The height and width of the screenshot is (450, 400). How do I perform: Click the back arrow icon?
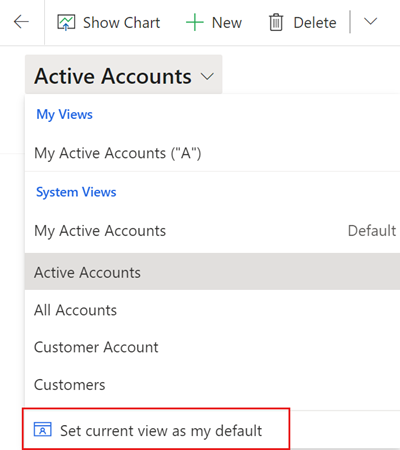coord(21,22)
